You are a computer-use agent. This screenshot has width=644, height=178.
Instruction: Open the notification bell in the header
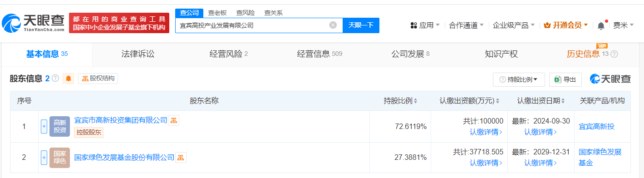click(601, 25)
